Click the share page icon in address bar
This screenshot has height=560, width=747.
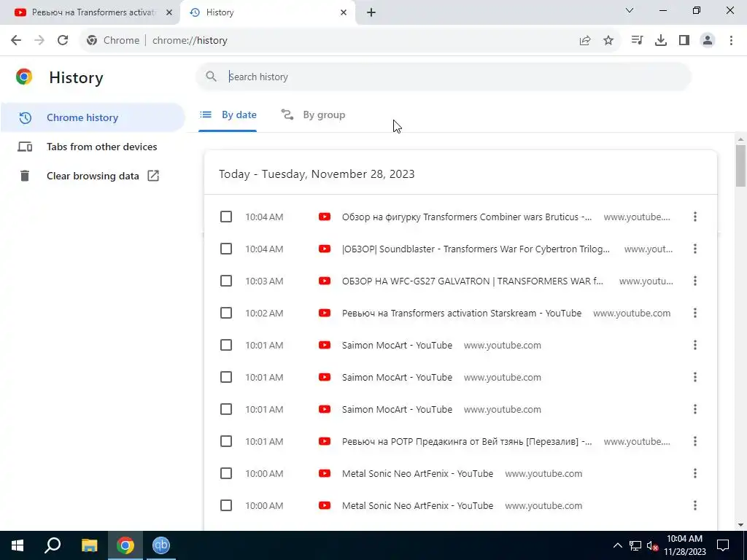coord(585,41)
